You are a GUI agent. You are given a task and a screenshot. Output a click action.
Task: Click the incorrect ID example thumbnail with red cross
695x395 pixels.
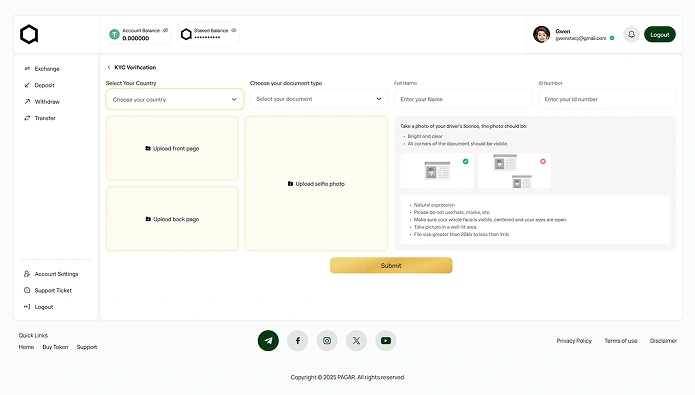(514, 171)
